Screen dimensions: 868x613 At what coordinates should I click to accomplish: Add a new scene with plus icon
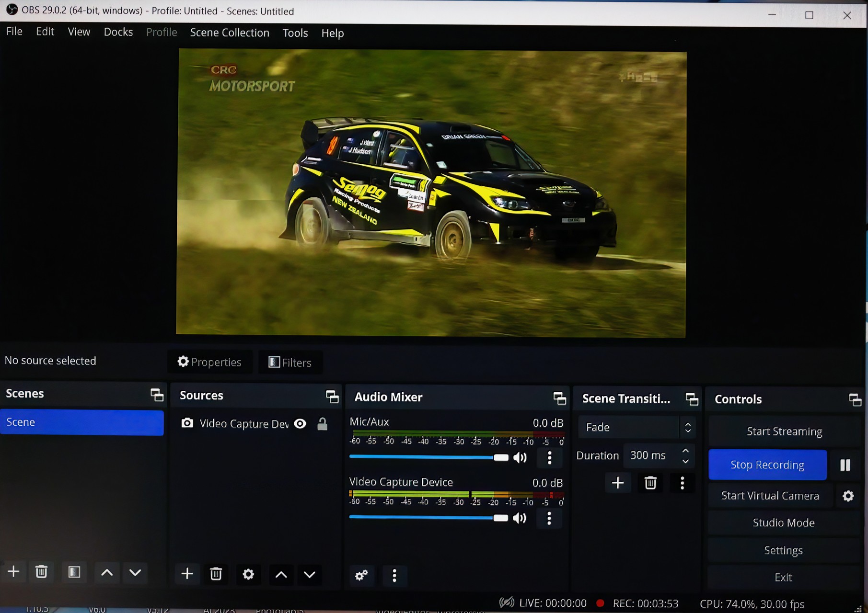point(13,571)
